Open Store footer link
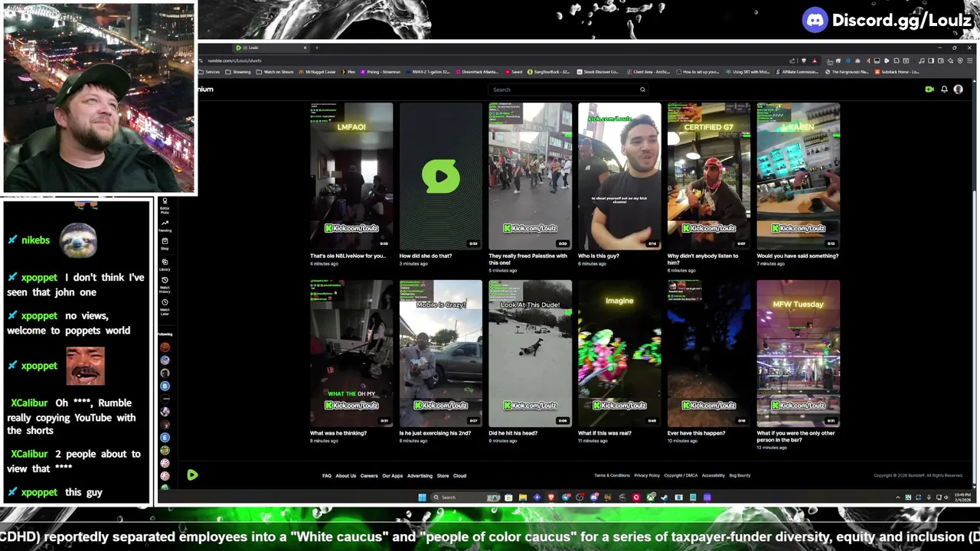Screen dimensions: 980x551 tap(443, 476)
